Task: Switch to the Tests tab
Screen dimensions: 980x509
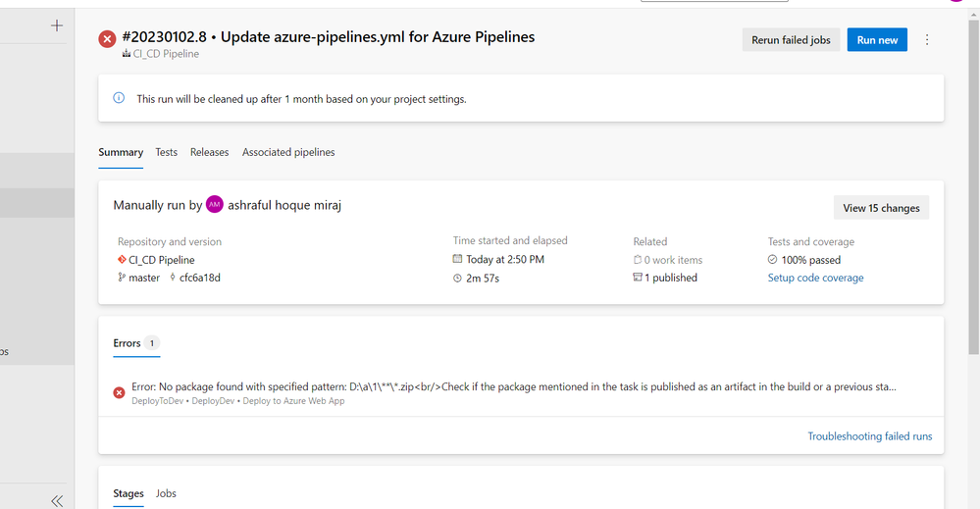Action: [x=166, y=152]
